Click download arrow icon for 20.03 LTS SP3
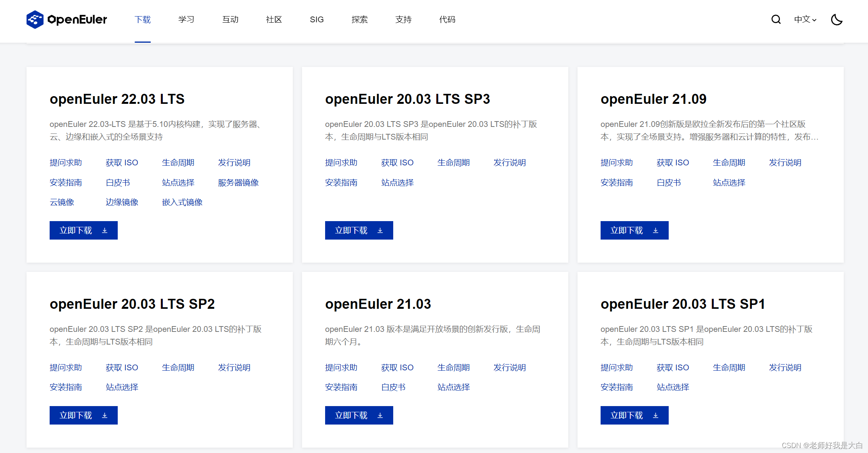 [380, 230]
